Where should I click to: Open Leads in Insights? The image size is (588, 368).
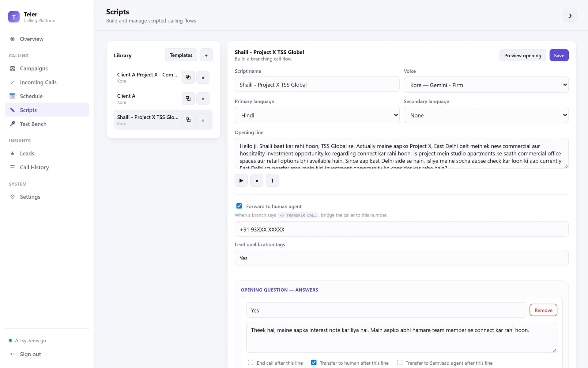click(47, 153)
